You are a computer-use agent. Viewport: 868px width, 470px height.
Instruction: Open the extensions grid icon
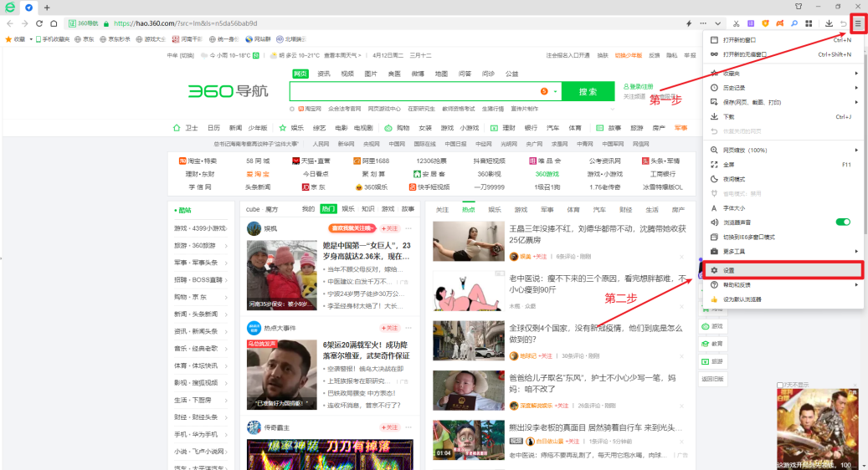809,23
